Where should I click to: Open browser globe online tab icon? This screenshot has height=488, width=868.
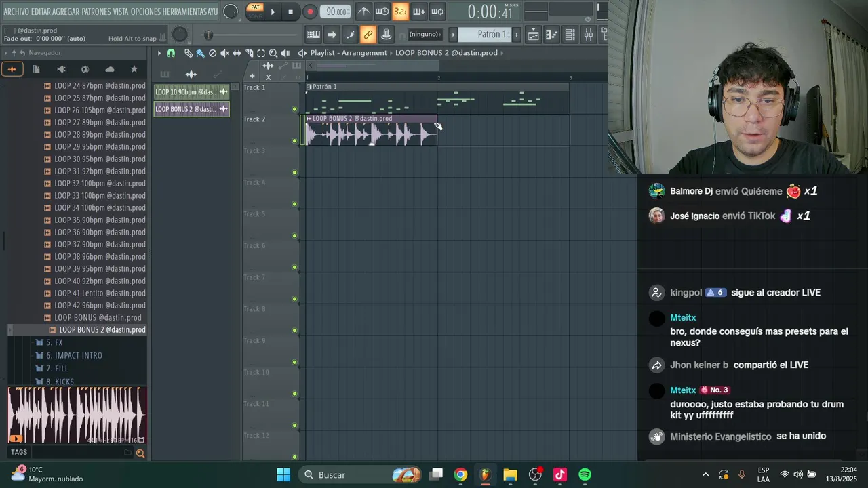pos(85,69)
